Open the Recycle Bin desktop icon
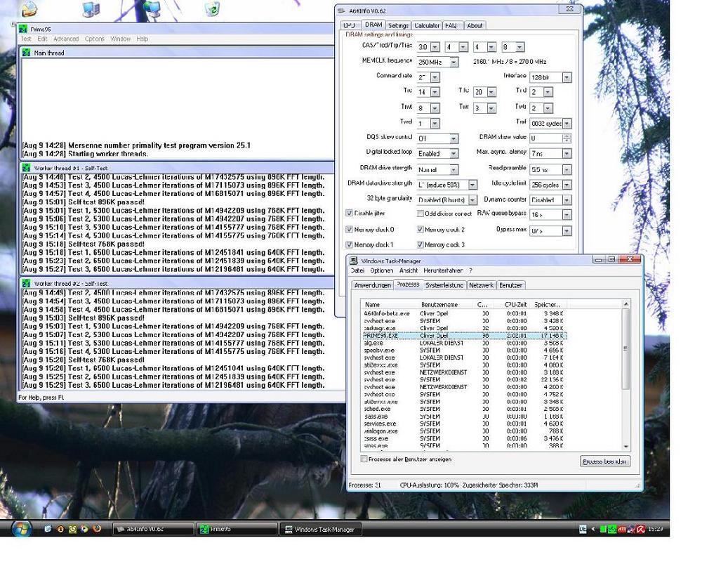This screenshot has height=583, width=728. pyautogui.click(x=212, y=8)
